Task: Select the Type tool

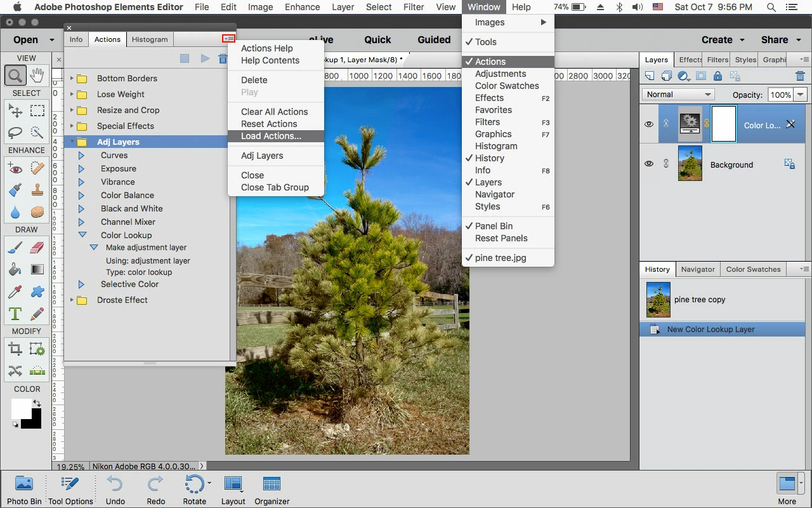Action: (15, 314)
